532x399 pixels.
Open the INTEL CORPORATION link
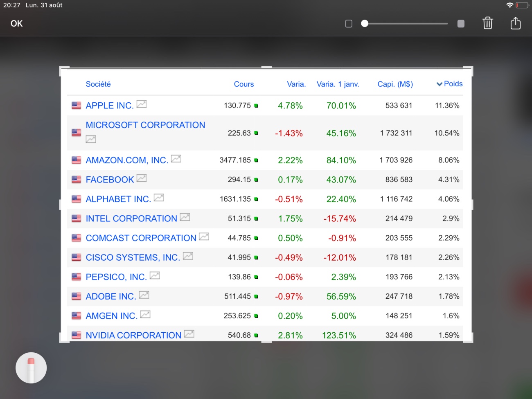click(131, 219)
